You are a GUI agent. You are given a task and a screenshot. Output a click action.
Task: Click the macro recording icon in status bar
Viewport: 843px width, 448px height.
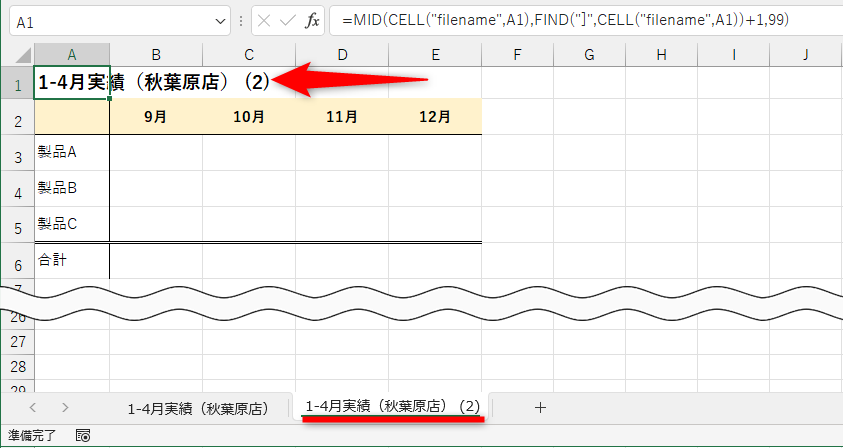click(83, 436)
